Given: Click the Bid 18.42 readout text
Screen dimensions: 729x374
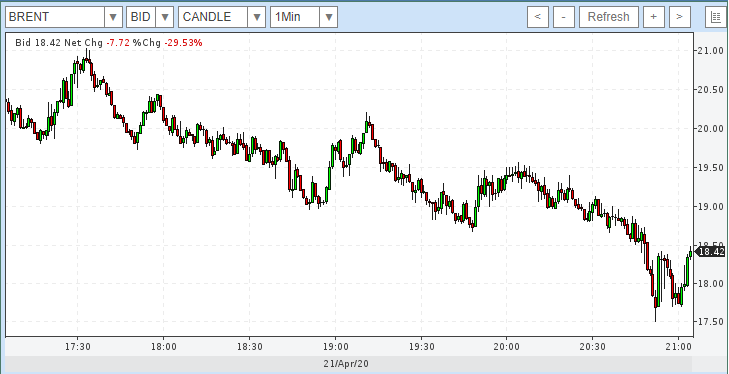Looking at the screenshot, I should point(38,43).
